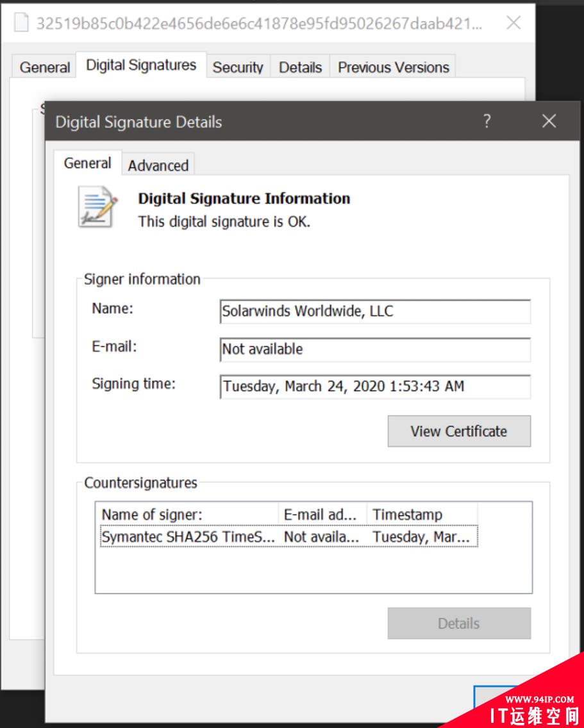Open the Details tab in properties window
The image size is (584, 728).
pyautogui.click(x=300, y=67)
